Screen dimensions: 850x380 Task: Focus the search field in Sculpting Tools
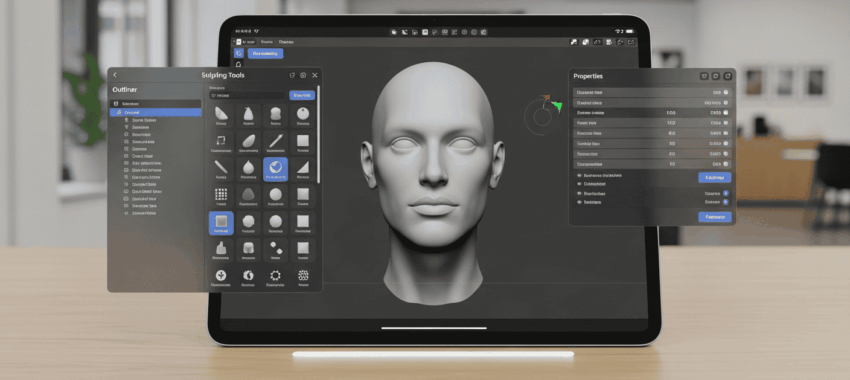[x=247, y=95]
